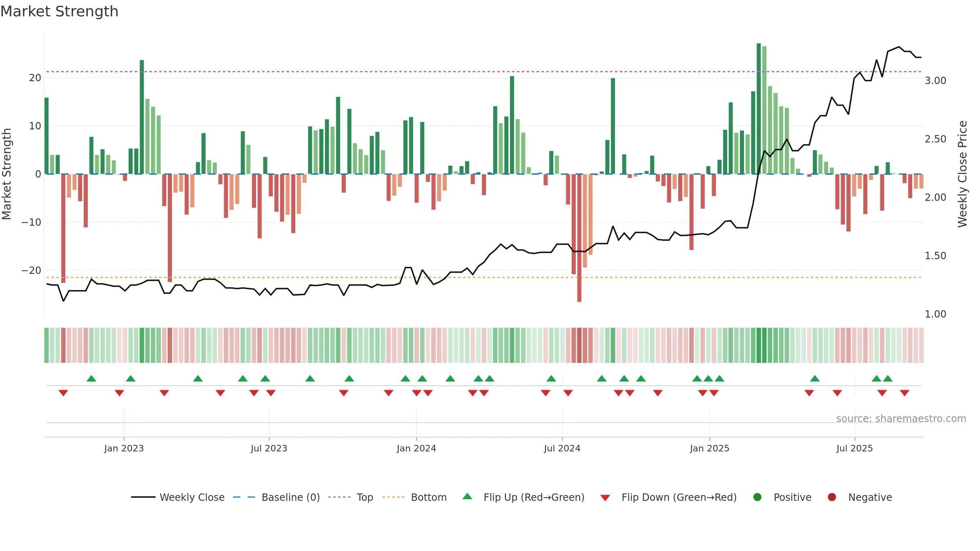Click the 2.50 price axis label

click(x=935, y=139)
